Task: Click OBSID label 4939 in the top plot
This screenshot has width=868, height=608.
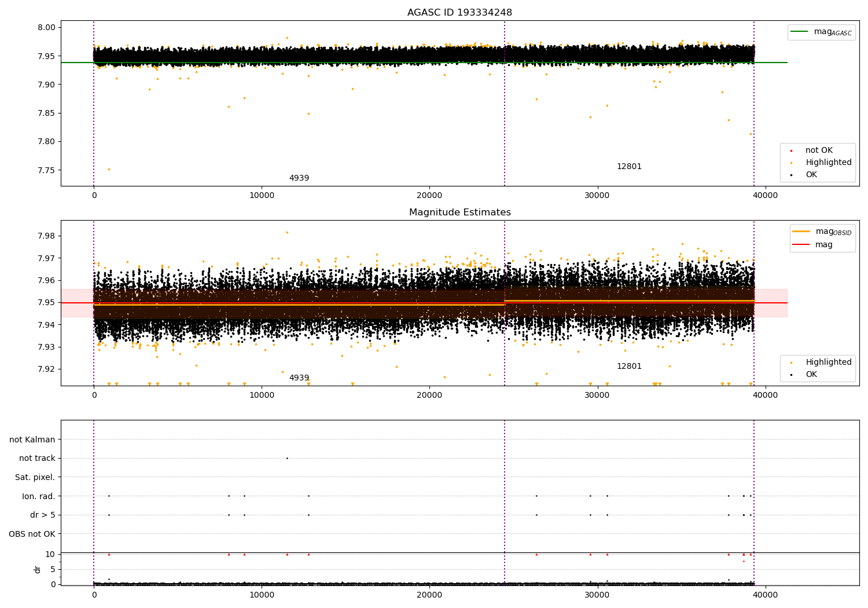Action: pyautogui.click(x=299, y=178)
